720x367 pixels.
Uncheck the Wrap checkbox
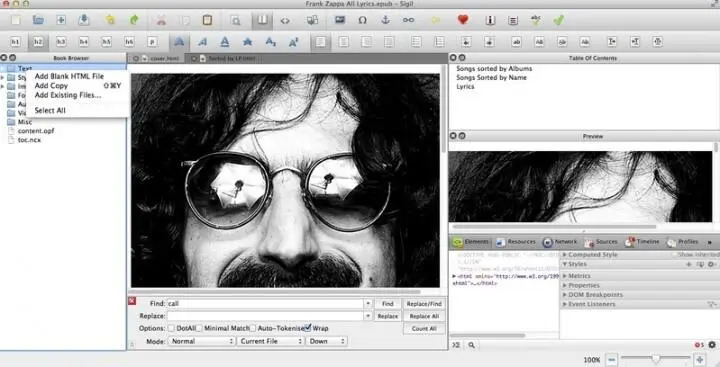point(308,328)
